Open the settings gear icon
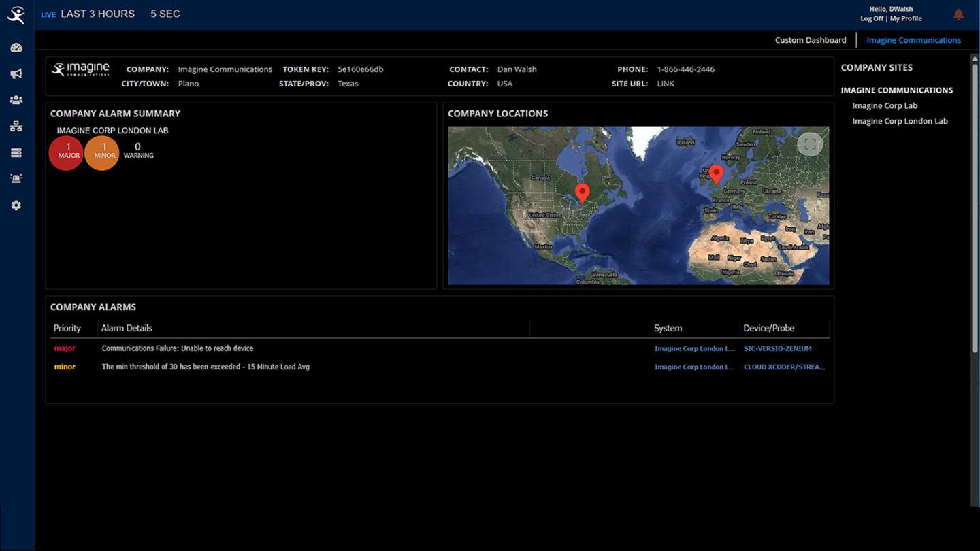 click(x=16, y=205)
